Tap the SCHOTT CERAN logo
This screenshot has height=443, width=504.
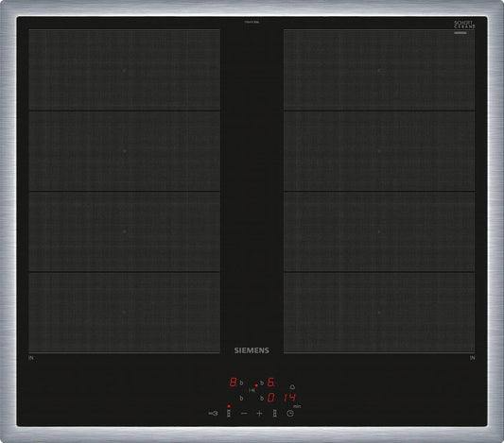tap(464, 25)
